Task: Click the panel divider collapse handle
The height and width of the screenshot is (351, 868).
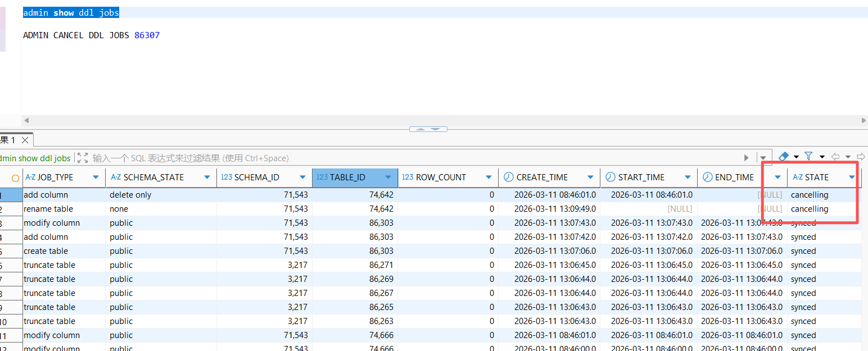Action: (x=428, y=129)
